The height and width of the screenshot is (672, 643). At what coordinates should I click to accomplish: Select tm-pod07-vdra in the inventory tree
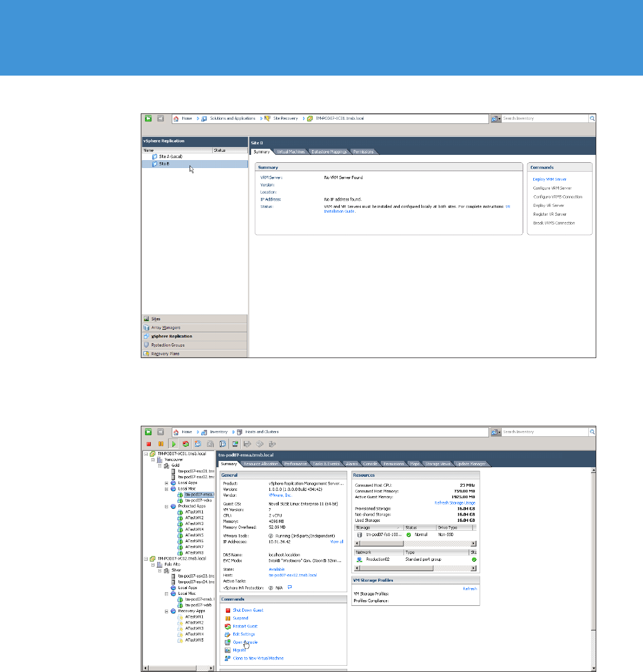click(x=198, y=501)
